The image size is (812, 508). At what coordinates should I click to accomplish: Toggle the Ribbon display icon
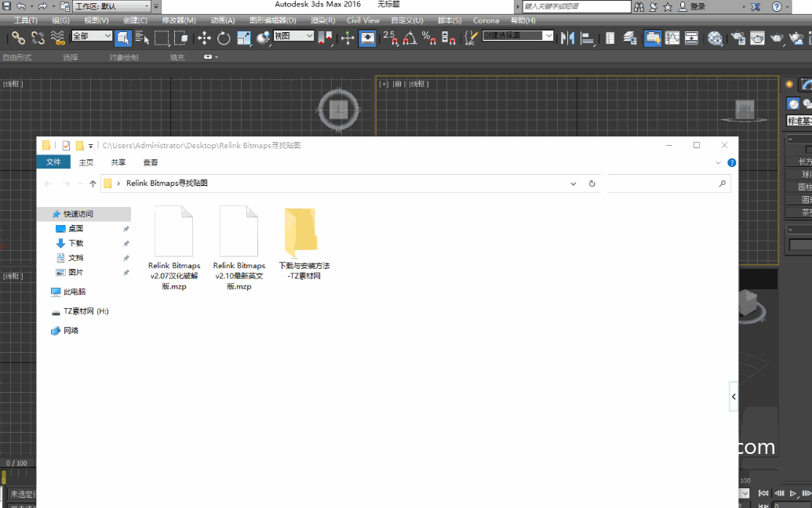(653, 38)
